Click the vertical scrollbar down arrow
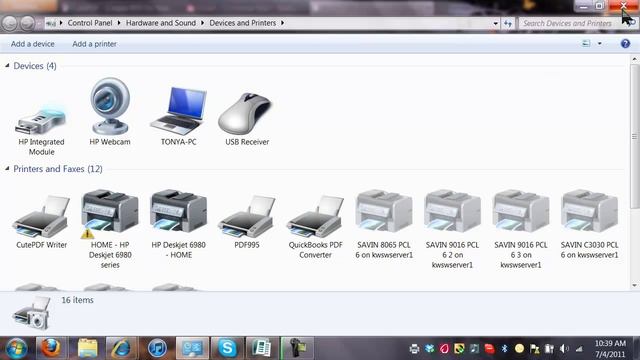The width and height of the screenshot is (640, 360). click(634, 285)
